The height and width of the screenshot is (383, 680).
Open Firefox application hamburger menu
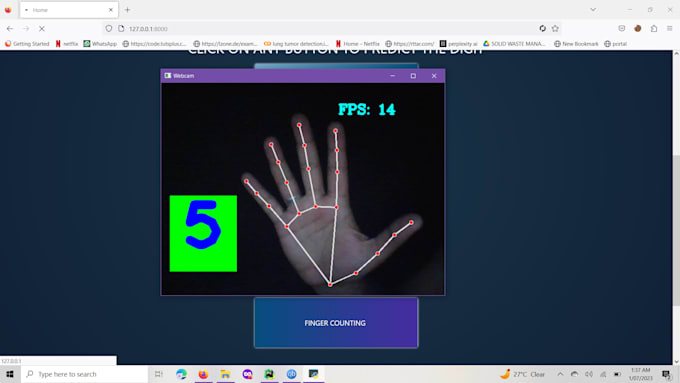[670, 29]
